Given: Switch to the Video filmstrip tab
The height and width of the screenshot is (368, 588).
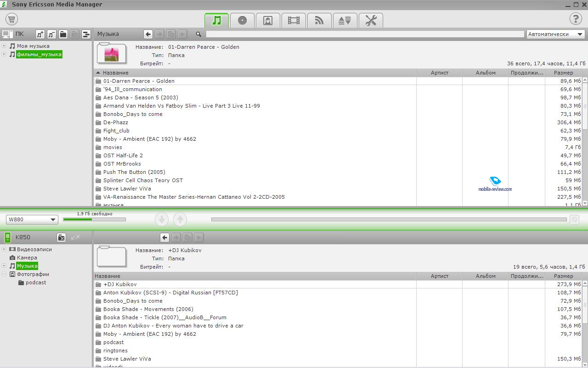Looking at the screenshot, I should click(294, 20).
